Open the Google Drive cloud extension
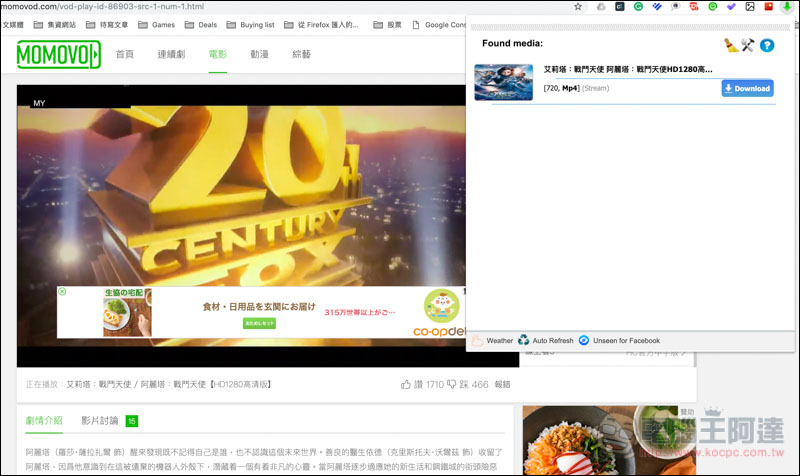Screen dimensions: 800x476 [601, 7]
